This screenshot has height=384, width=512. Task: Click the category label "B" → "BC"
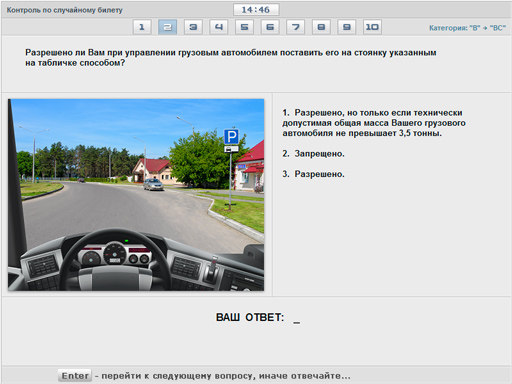click(467, 28)
